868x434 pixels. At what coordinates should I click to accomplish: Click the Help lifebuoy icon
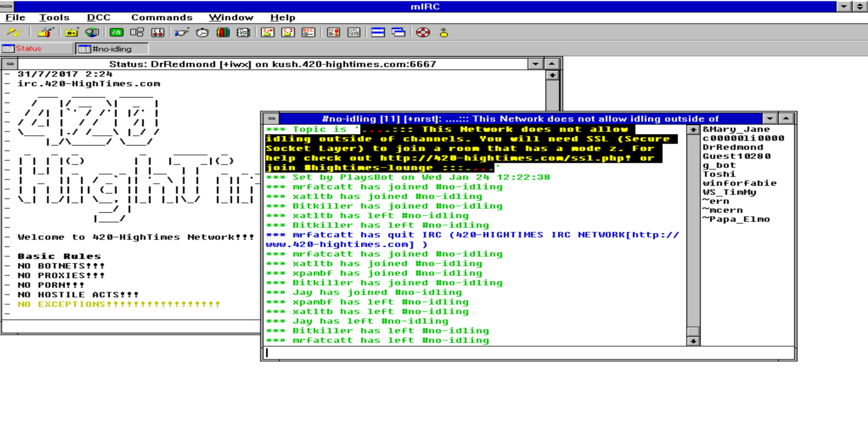[423, 33]
